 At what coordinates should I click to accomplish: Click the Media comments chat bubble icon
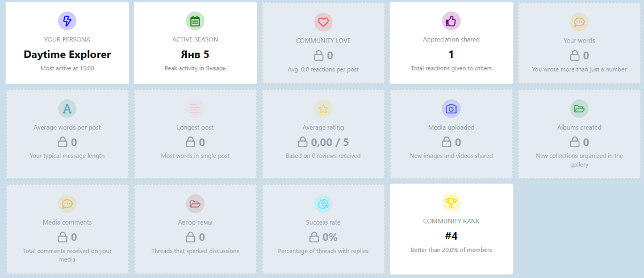[67, 204]
